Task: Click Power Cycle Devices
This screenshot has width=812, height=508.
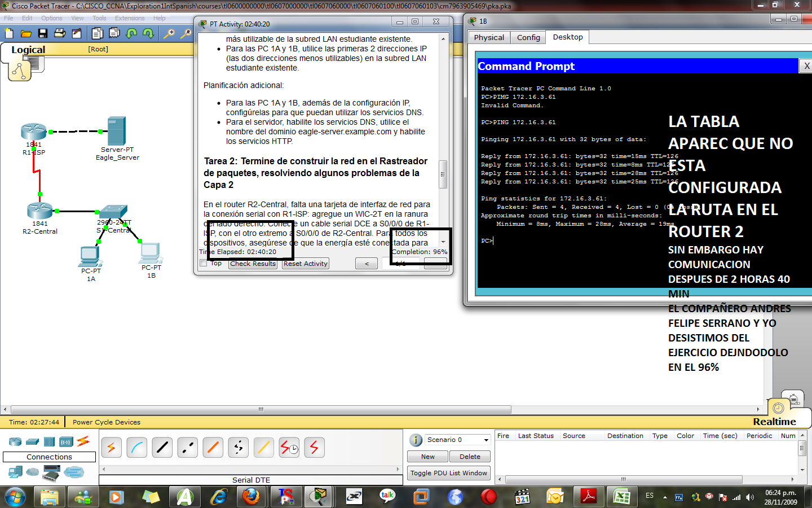Action: pos(107,422)
